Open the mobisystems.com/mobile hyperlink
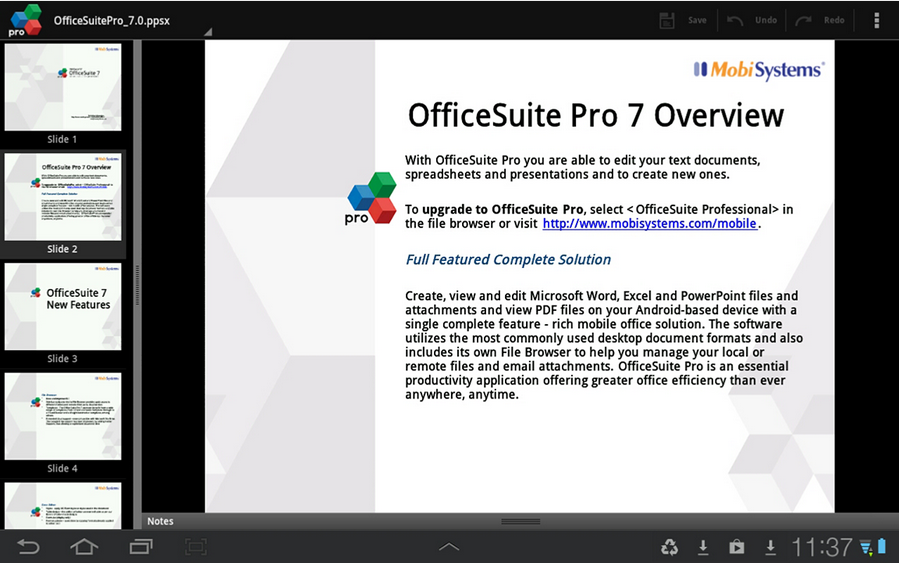 coord(650,224)
